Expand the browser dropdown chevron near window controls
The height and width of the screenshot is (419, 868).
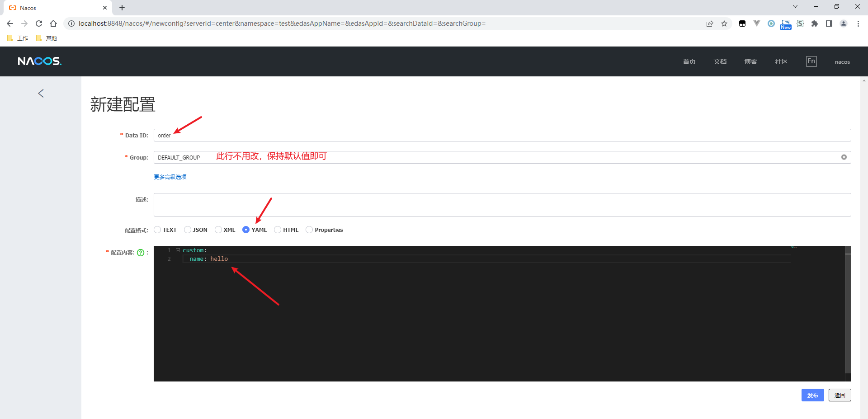[795, 6]
